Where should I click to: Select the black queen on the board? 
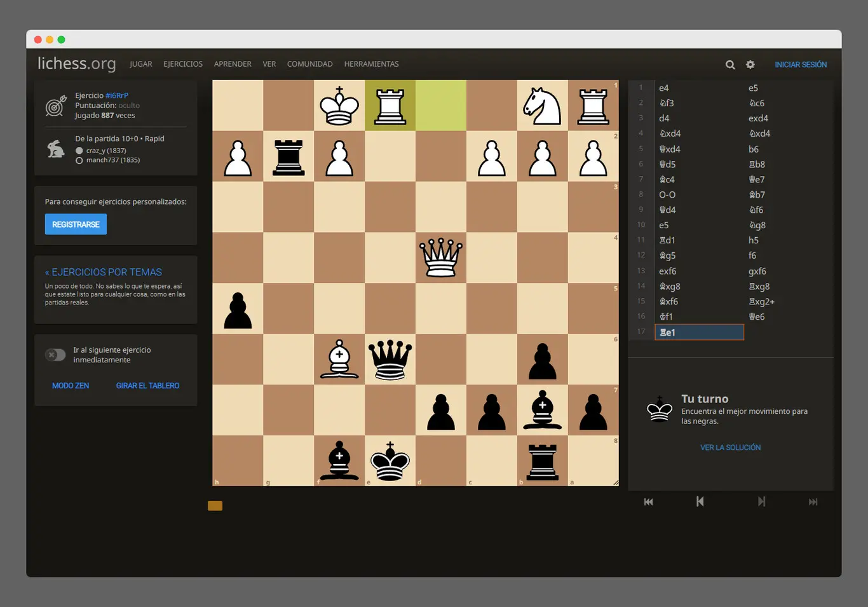point(390,359)
